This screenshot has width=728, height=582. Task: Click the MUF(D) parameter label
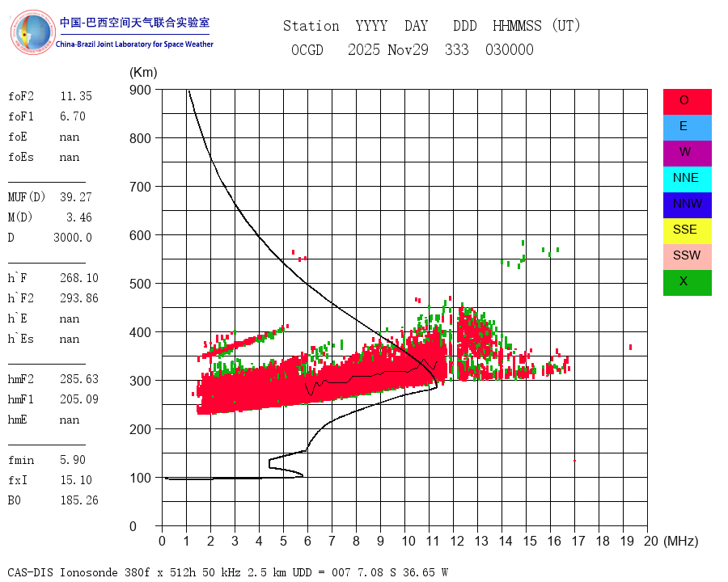point(27,196)
